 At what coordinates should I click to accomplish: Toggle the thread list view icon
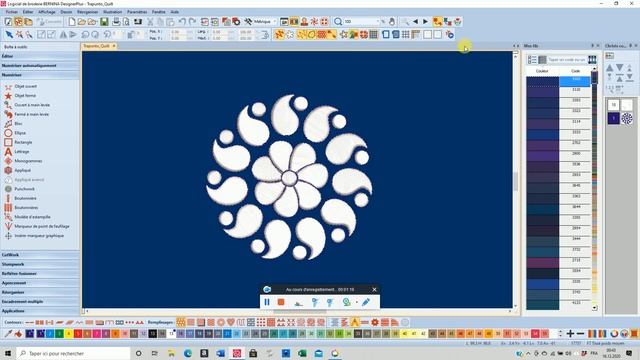pos(532,60)
